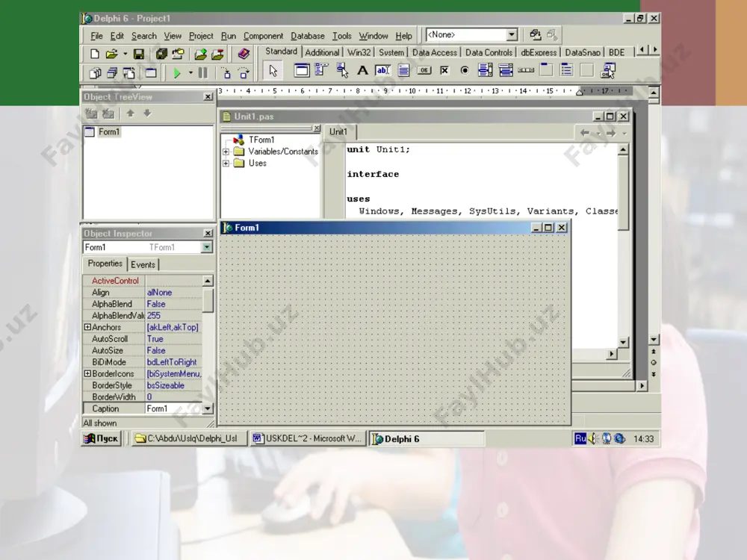Viewport: 747px width, 560px height.
Task: Click the New Items toolbar icon
Action: pos(94,54)
